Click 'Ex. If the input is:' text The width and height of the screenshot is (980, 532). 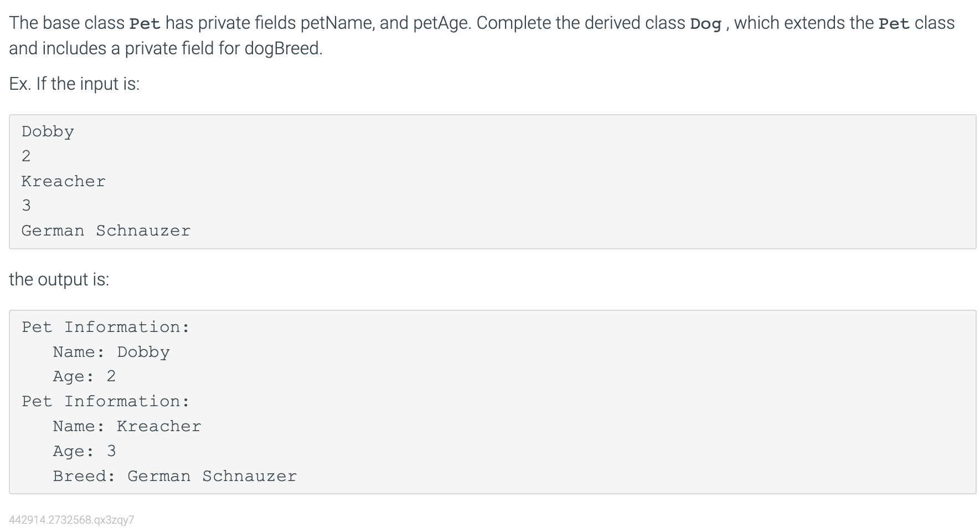74,84
